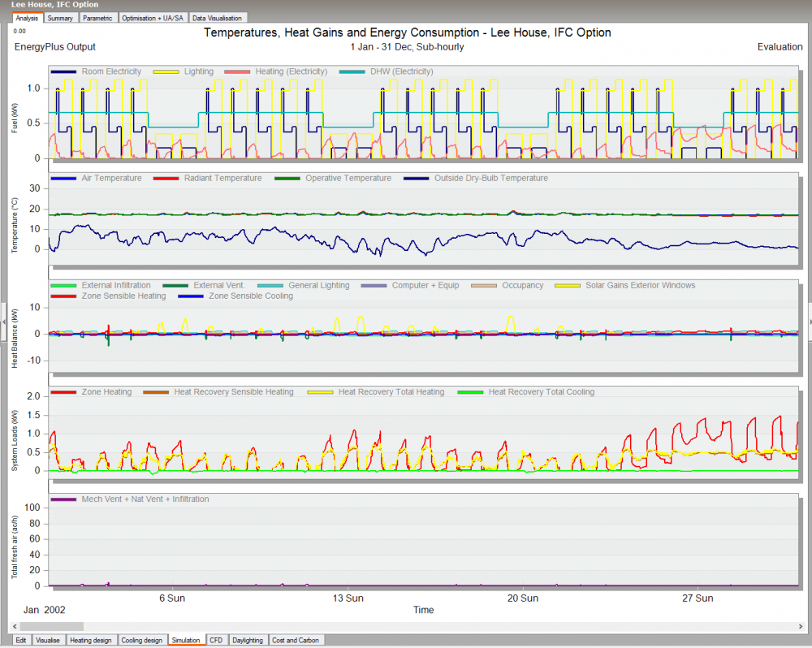The image size is (812, 648).
Task: Click the horizontal scrollbar right arrow
Action: click(x=800, y=627)
